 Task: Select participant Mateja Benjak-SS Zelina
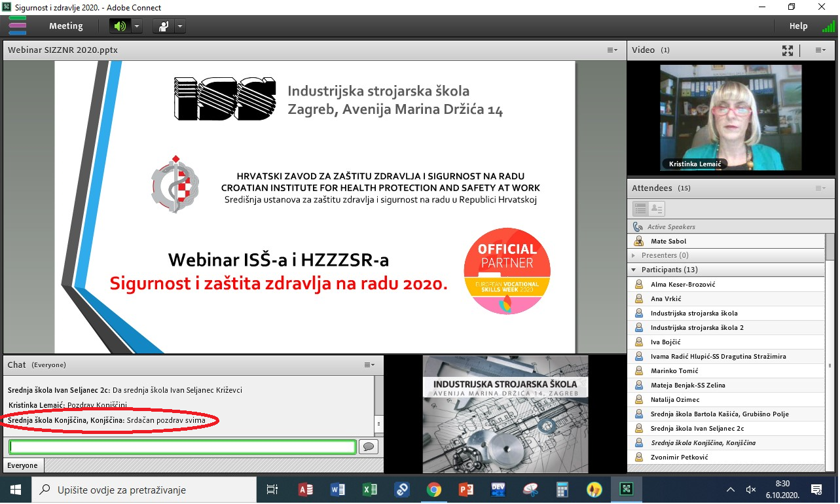(726, 386)
